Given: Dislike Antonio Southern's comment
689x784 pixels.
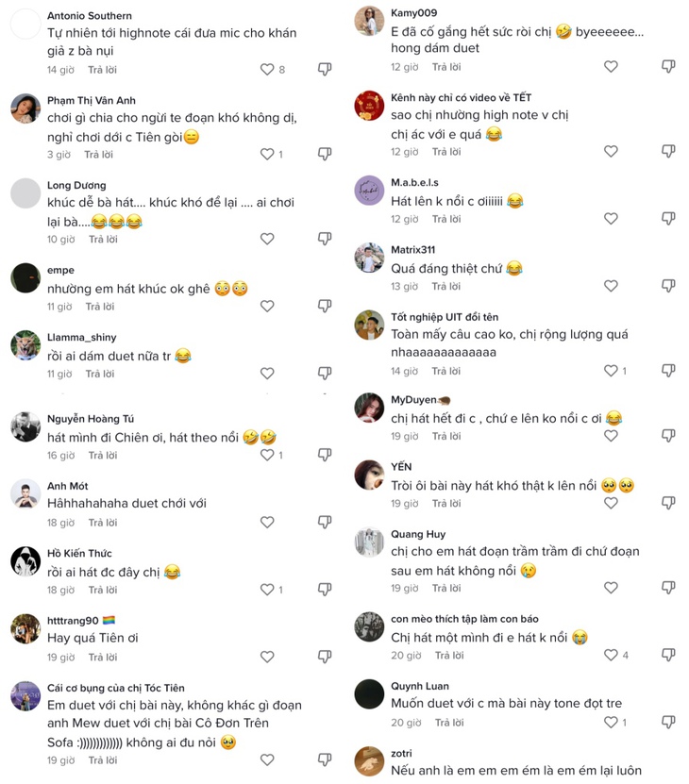Looking at the screenshot, I should pyautogui.click(x=325, y=69).
